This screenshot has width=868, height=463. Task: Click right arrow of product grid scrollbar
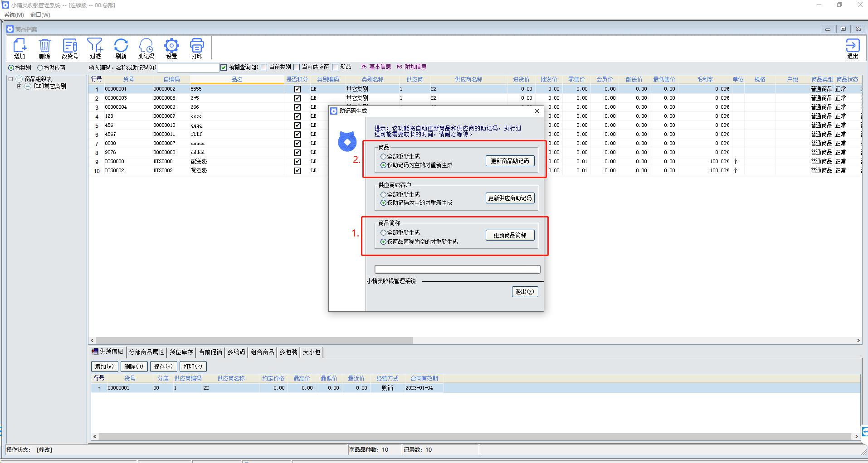[x=858, y=340]
